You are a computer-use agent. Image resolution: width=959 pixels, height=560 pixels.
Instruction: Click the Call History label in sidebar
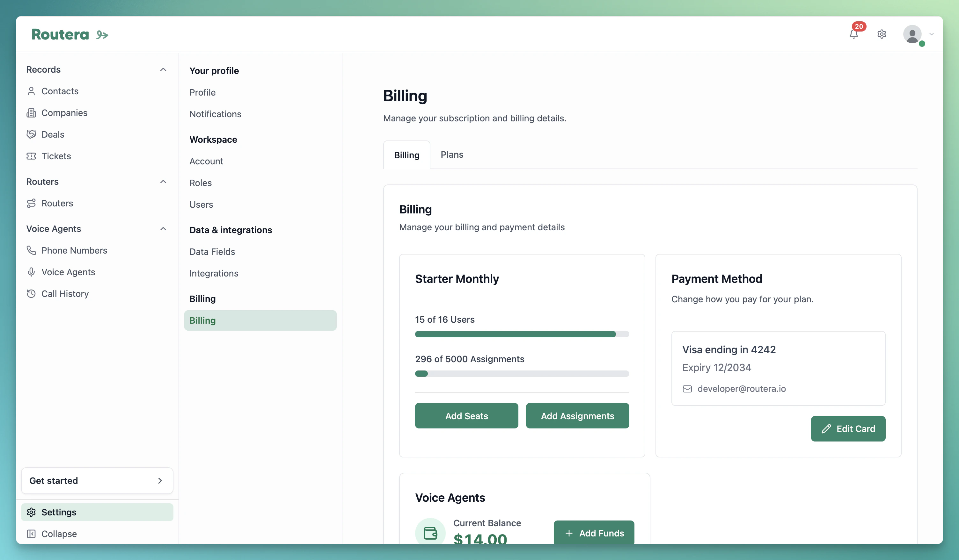[65, 294]
